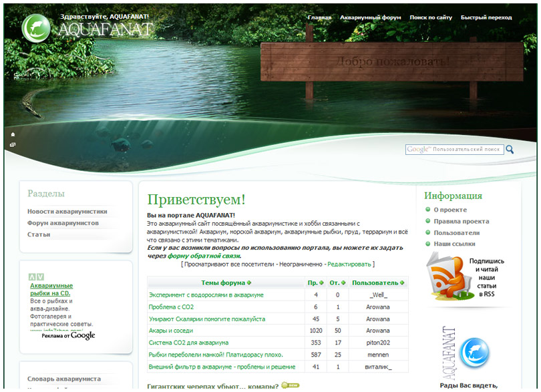
Task: Click the Пользователь column header text
Action: [375, 283]
